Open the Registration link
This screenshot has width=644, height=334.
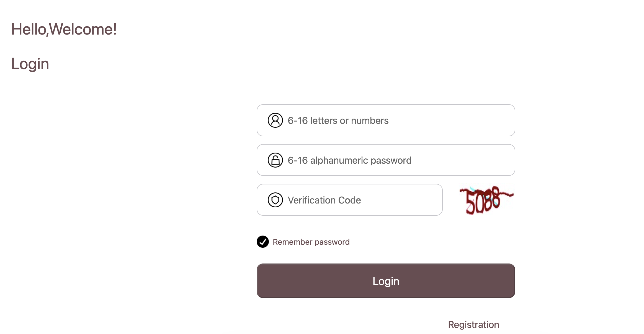(473, 324)
